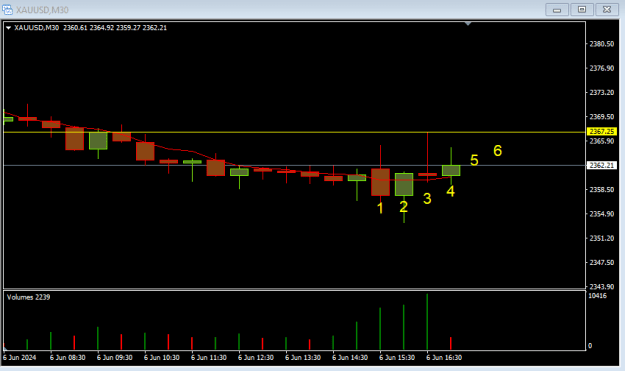Minimize the XAUUSD,M30 chart window

(557, 10)
